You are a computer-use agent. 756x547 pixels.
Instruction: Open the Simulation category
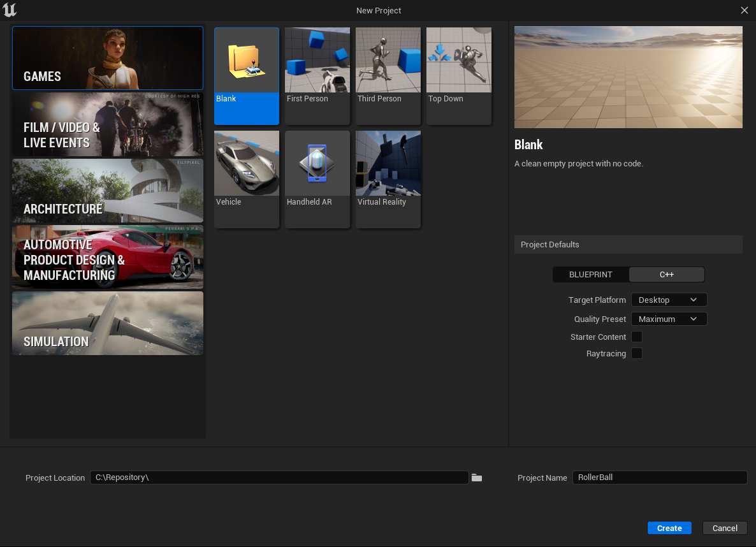pos(108,323)
